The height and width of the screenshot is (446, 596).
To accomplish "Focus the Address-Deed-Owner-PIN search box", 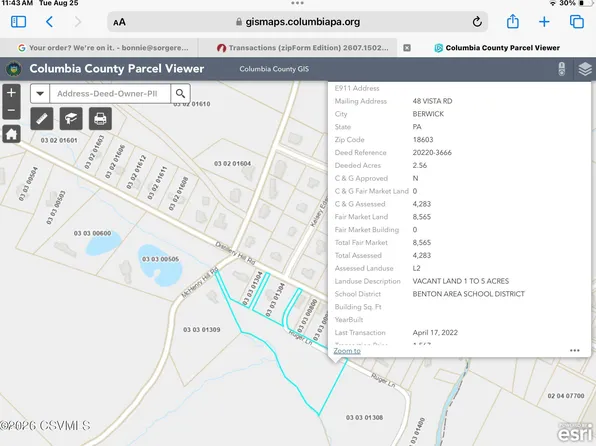I will click(x=110, y=94).
